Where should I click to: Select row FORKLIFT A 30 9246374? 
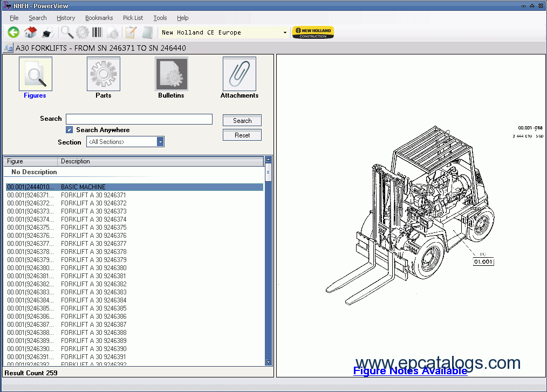click(x=135, y=219)
